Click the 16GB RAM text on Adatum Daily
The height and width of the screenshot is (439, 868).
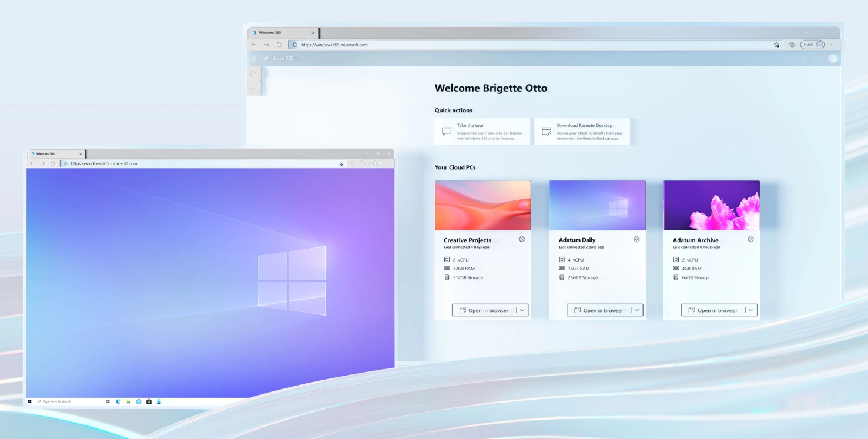pyautogui.click(x=578, y=269)
